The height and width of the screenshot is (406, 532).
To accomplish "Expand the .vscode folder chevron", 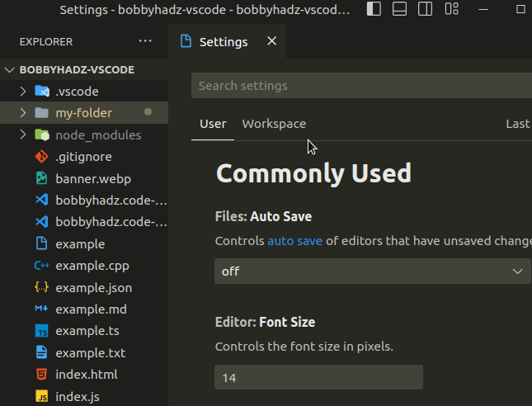I will click(x=23, y=91).
